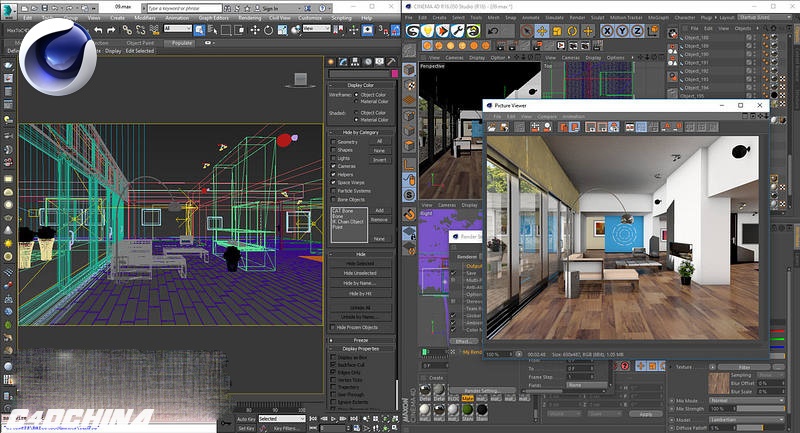The height and width of the screenshot is (433, 800).
Task: Click the Coordinate System cube icon in Cinema 4D
Action: pyautogui.click(x=653, y=31)
